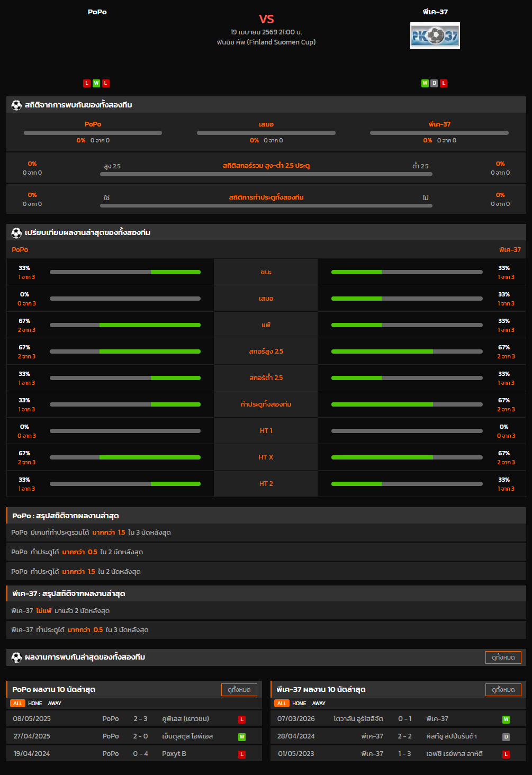Image resolution: width=532 pixels, height=775 pixels.
Task: Select the HOME tab in PoPo's last matches
Action: pyautogui.click(x=35, y=704)
